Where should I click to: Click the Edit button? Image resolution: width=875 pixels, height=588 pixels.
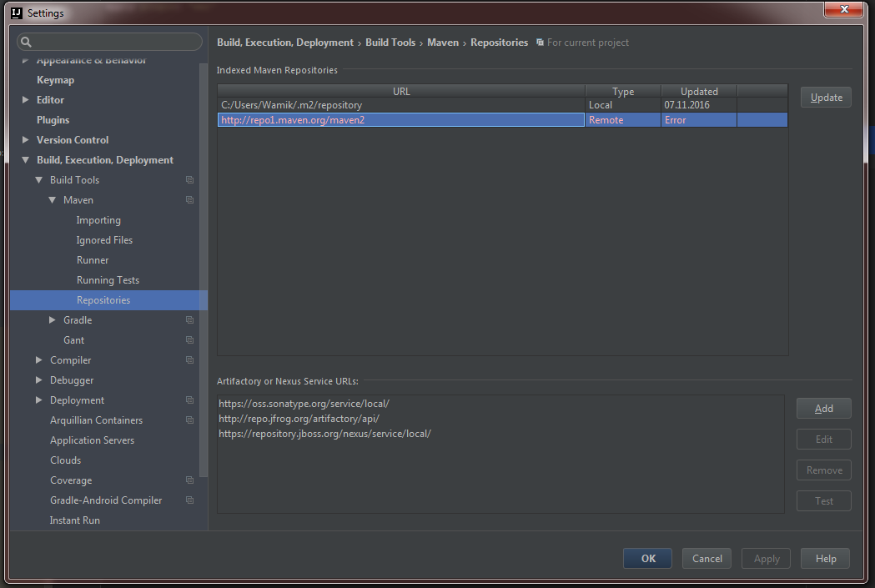823,440
